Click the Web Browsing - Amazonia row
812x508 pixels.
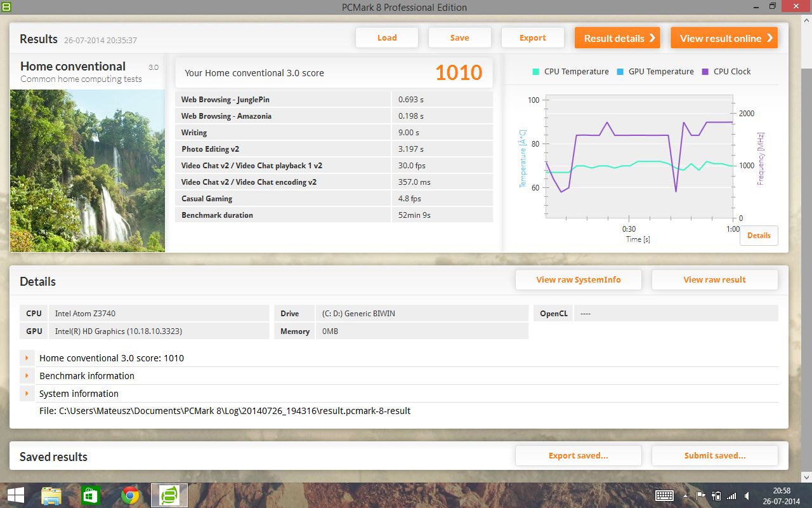point(334,116)
